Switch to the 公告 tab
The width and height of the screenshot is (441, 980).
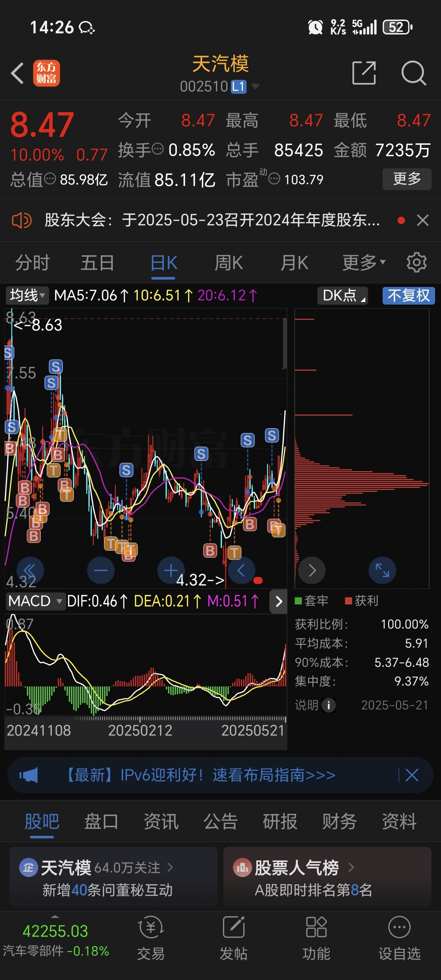(x=220, y=821)
